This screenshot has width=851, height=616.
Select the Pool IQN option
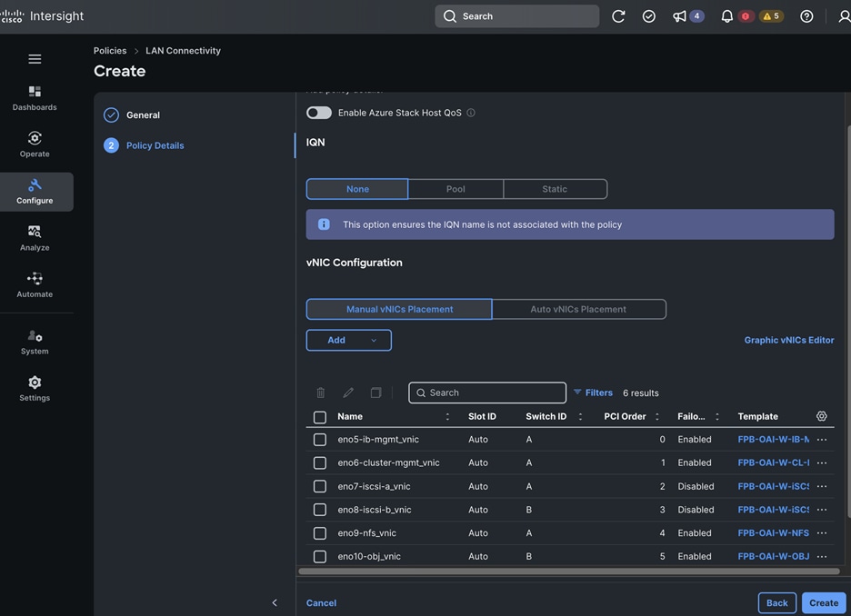pyautogui.click(x=456, y=189)
